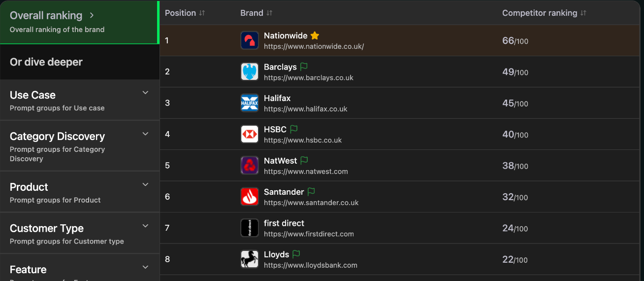
Task: Click the green flag beside HSBC
Action: point(294,129)
